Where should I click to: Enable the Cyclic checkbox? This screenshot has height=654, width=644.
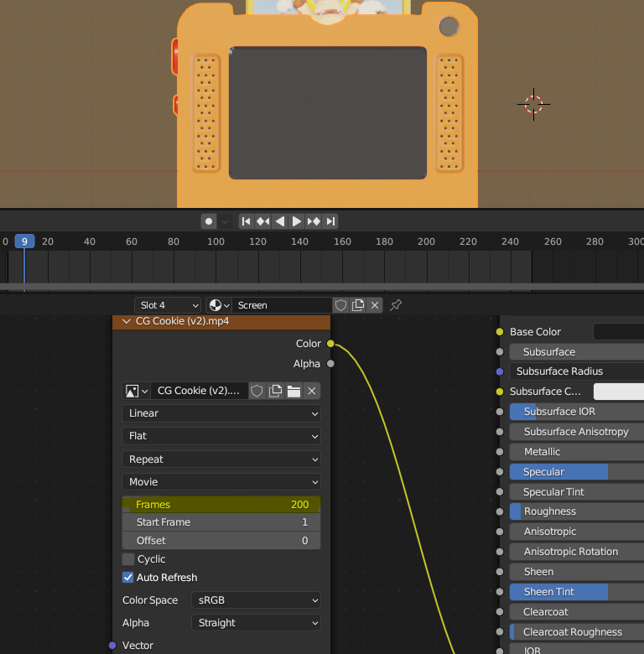(128, 559)
